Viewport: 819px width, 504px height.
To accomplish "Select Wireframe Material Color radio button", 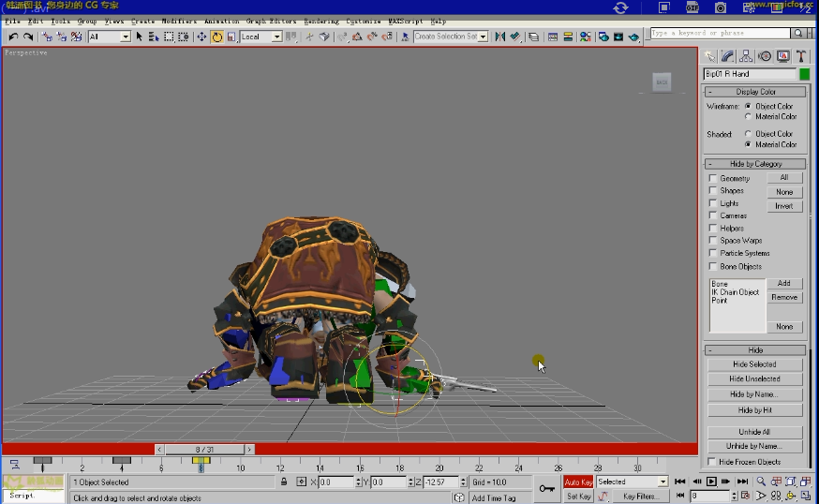I will coord(748,116).
